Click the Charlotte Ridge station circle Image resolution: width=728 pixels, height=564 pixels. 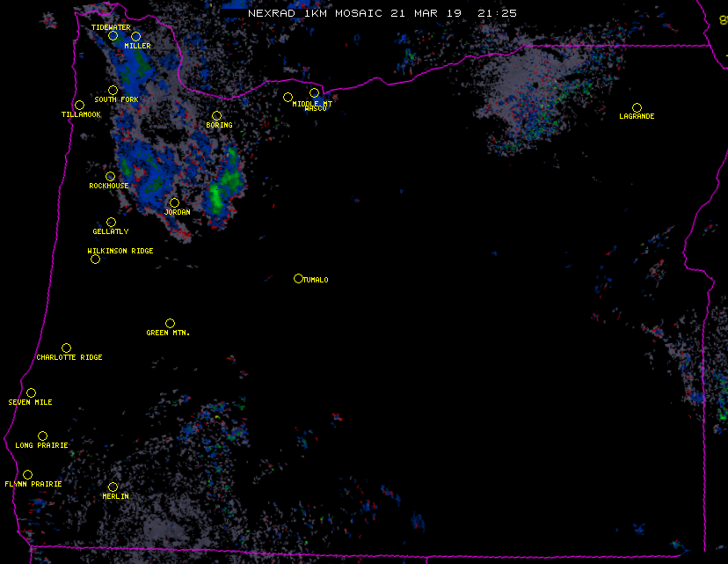click(66, 348)
